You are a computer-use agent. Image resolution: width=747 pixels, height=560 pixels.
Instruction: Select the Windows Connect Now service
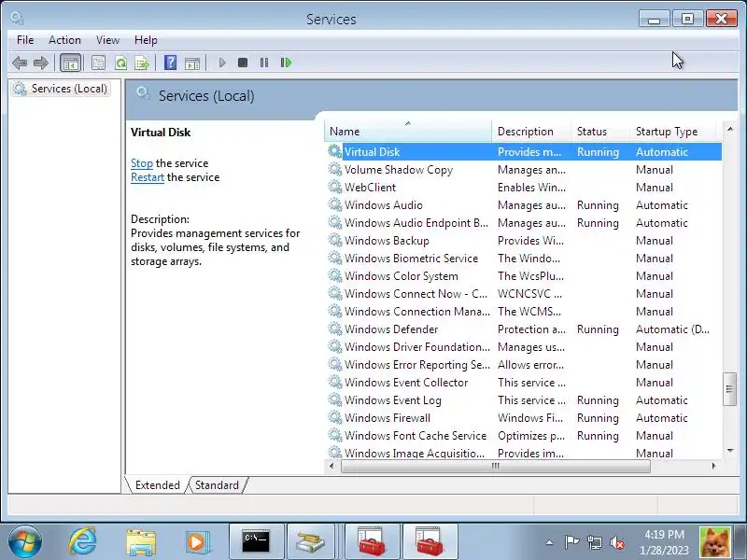pos(523,294)
